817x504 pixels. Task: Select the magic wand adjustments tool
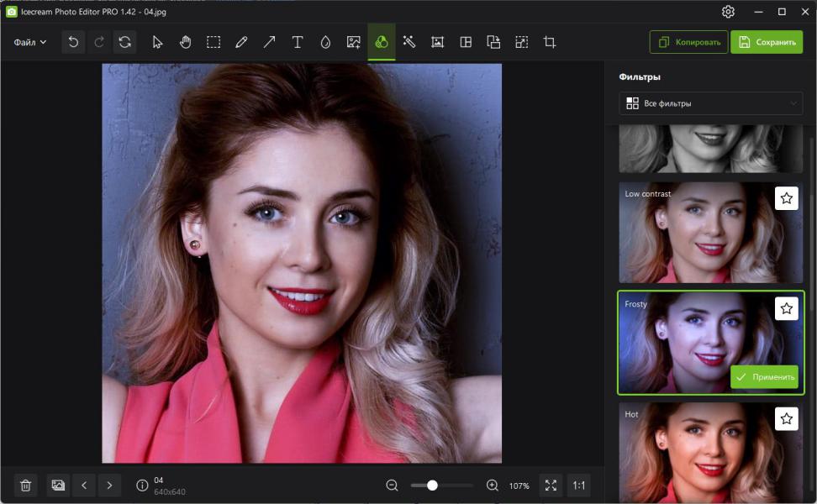point(409,42)
